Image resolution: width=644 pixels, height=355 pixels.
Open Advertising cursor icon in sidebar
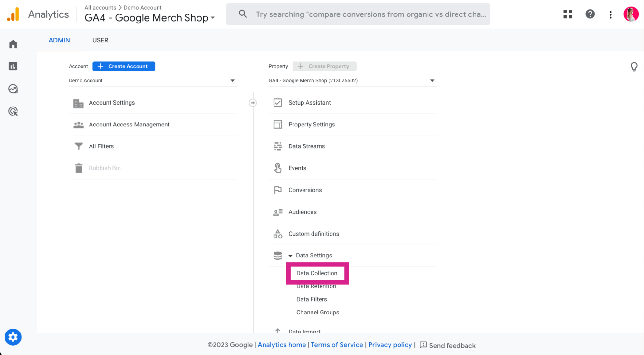tap(13, 111)
